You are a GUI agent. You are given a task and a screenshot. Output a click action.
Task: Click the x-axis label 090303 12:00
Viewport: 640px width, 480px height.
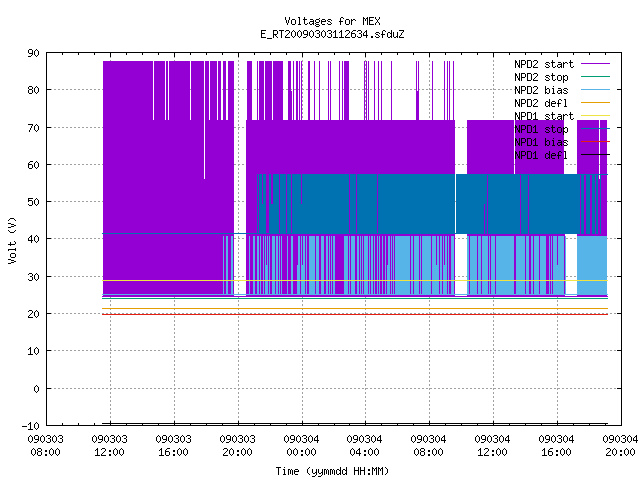pos(109,446)
